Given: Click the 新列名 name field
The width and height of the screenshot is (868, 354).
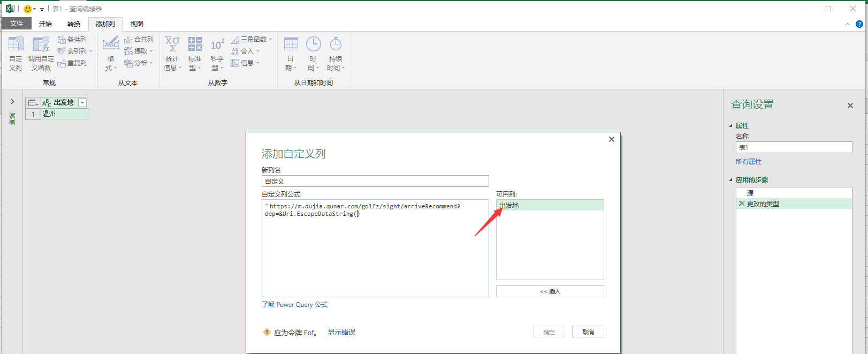Looking at the screenshot, I should point(375,181).
